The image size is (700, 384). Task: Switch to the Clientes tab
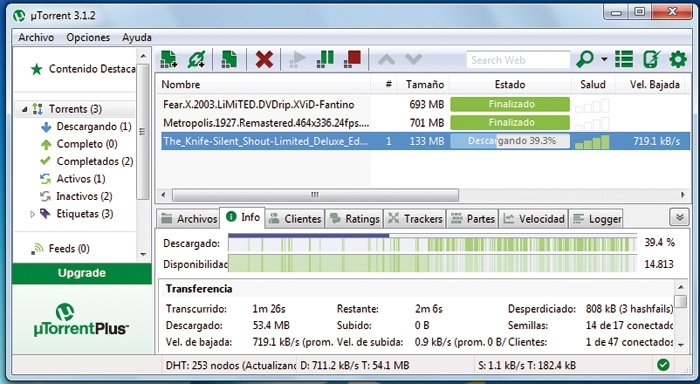coord(295,219)
